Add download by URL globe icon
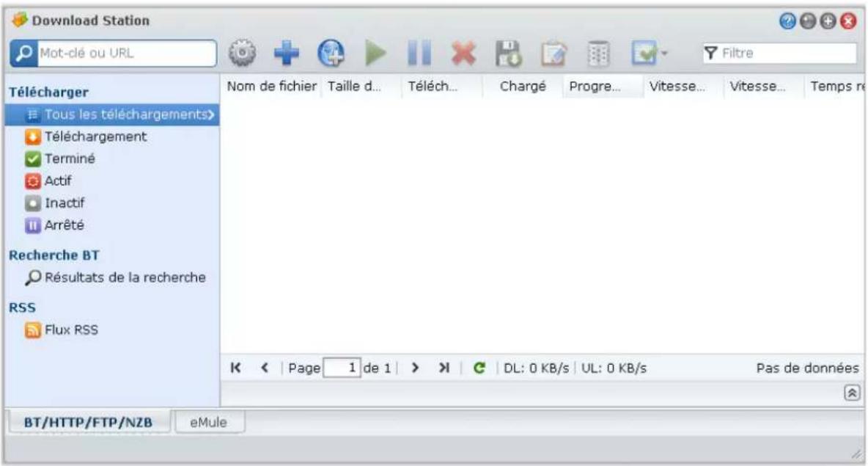Viewport: 868px width, 466px height. 331,53
